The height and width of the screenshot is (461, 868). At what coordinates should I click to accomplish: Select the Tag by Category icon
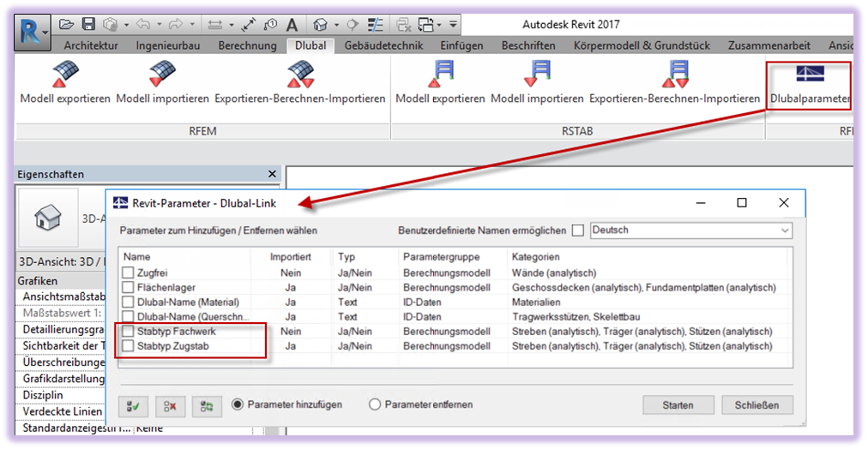(271, 24)
